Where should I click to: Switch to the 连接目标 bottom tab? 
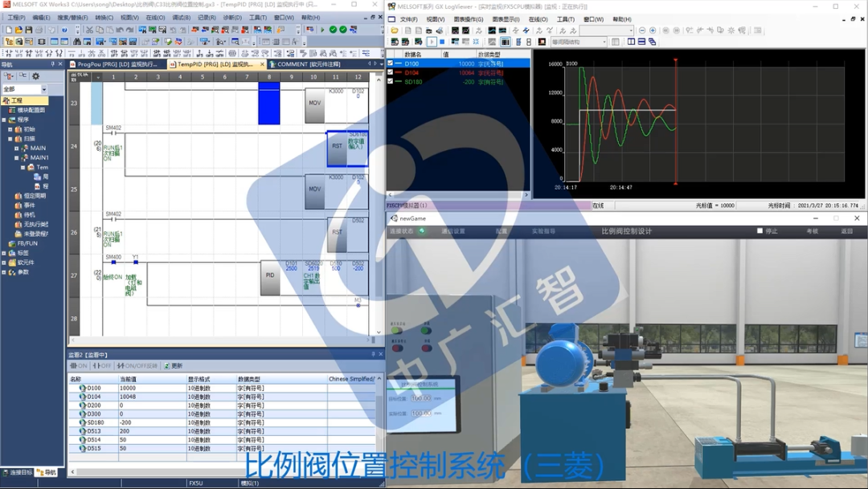coord(18,472)
